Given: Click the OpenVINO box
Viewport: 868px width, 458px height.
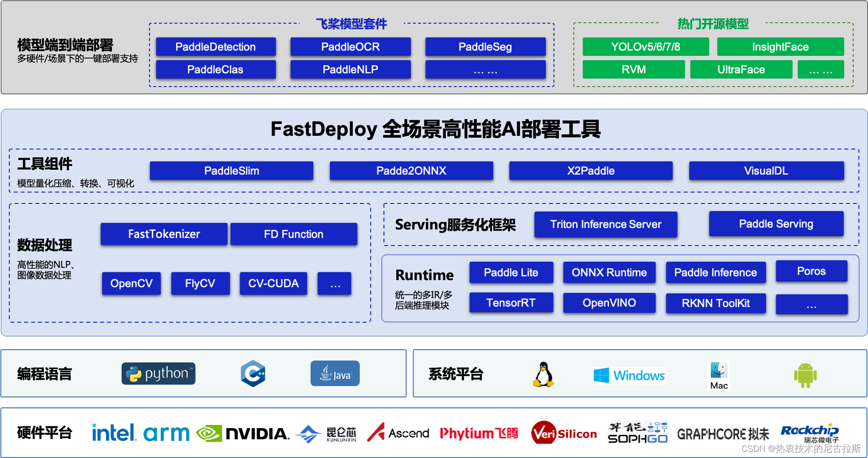Looking at the screenshot, I should (609, 303).
